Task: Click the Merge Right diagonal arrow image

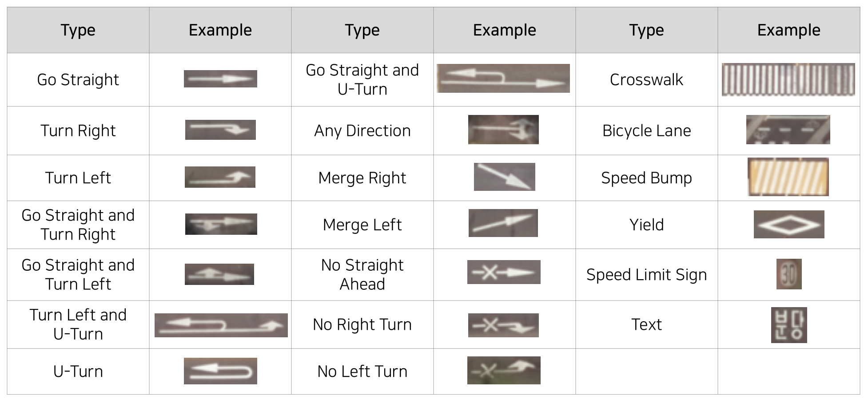Action: (505, 177)
